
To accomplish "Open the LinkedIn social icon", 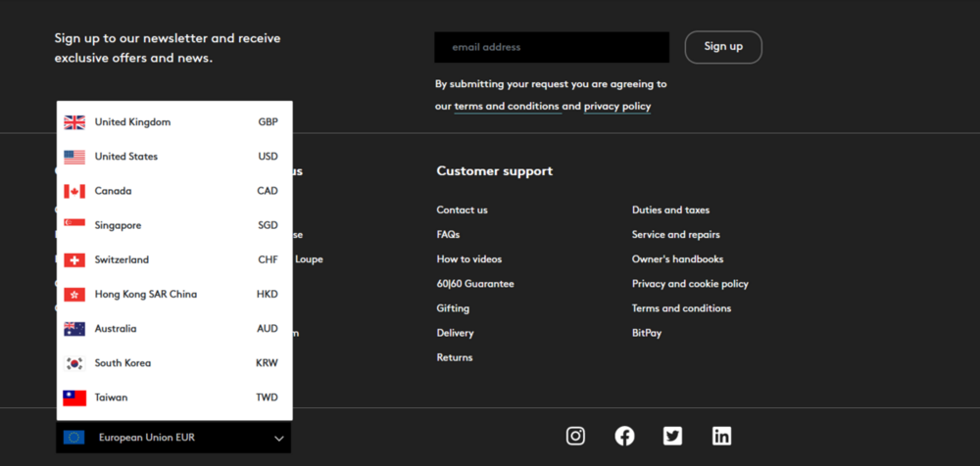I will click(721, 437).
